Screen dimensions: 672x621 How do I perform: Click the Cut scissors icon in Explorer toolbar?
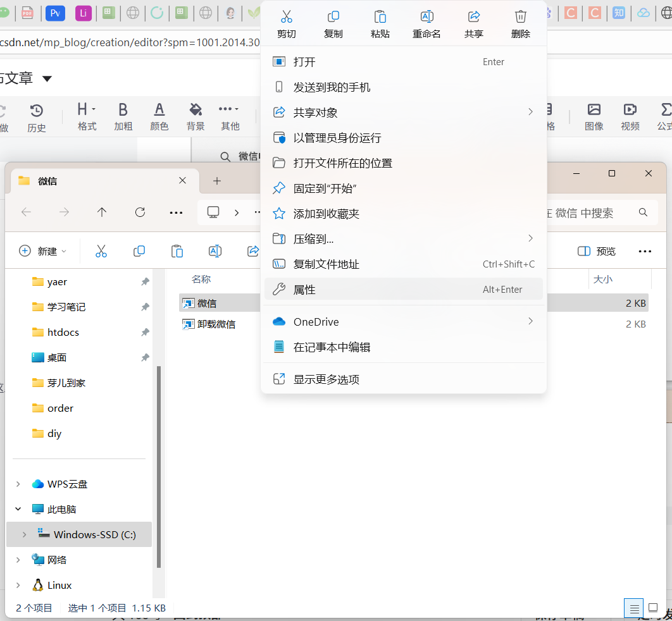[101, 252]
